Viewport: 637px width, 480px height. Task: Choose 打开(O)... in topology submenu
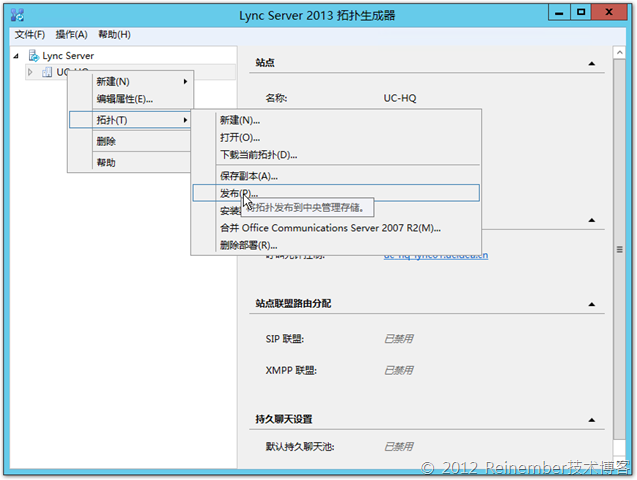(336, 138)
